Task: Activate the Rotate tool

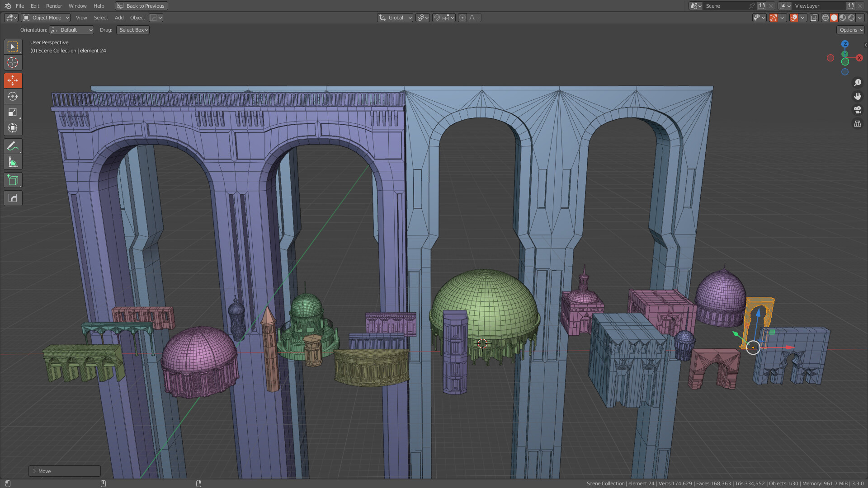Action: 13,96
